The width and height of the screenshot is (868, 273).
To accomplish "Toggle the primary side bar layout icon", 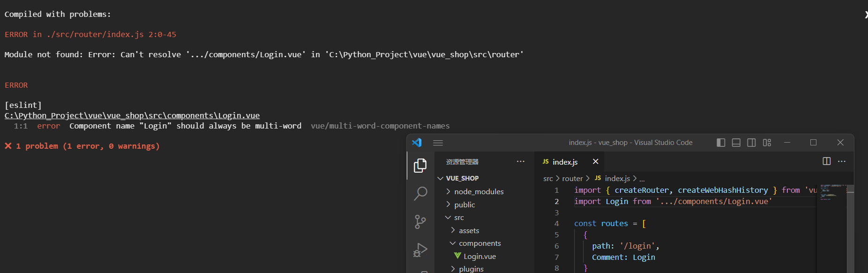I will tap(721, 143).
